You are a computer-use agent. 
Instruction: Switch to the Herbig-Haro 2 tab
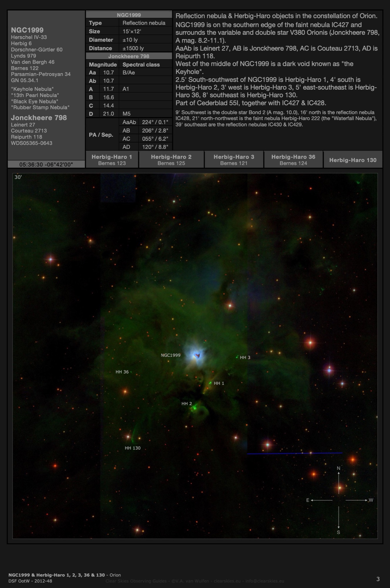coord(171,160)
